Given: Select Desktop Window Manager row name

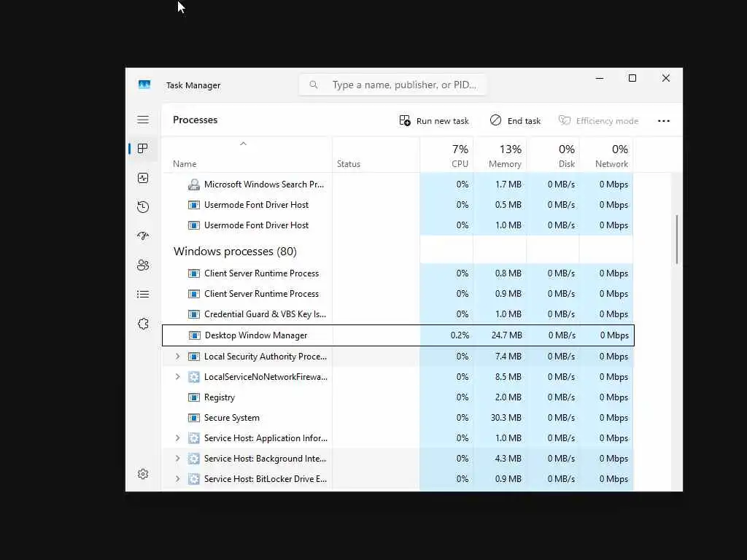Looking at the screenshot, I should tap(256, 335).
